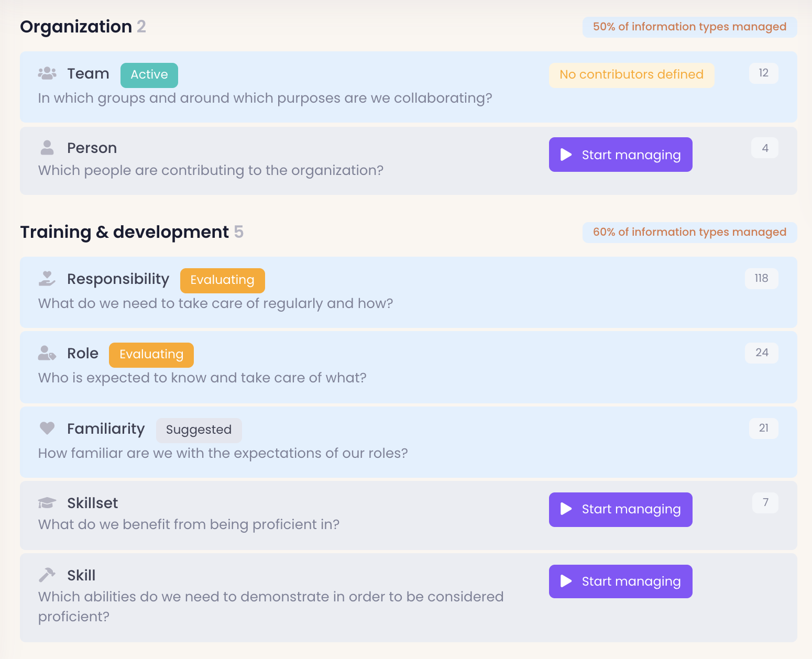This screenshot has height=659, width=812.
Task: Click the Suggested badge next to Familiarity
Action: click(x=199, y=430)
